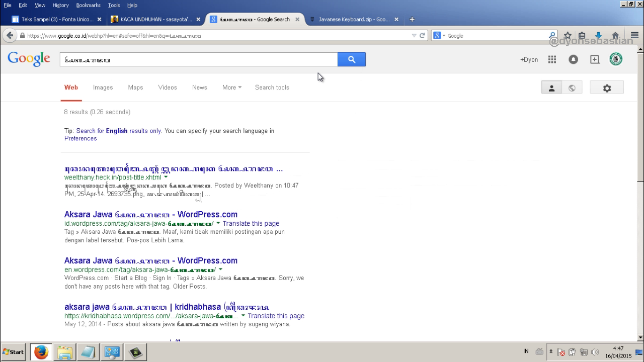Open aksara jawa kridhabhasa result title

167,307
